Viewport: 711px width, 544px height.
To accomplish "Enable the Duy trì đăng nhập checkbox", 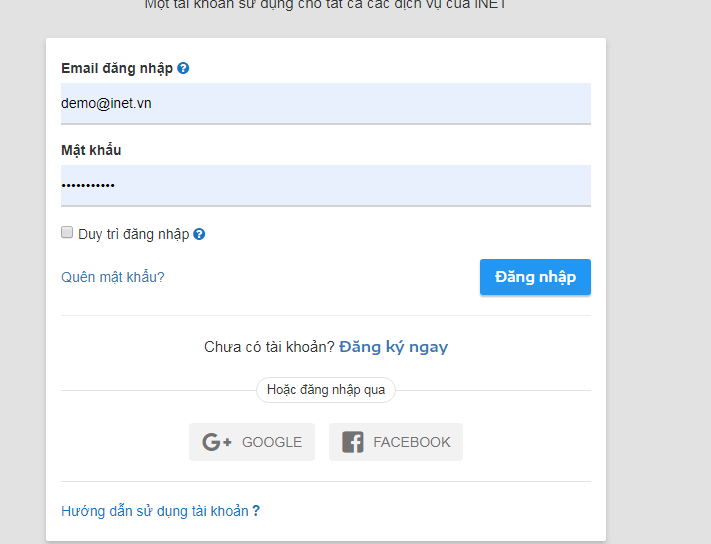I will pos(67,233).
